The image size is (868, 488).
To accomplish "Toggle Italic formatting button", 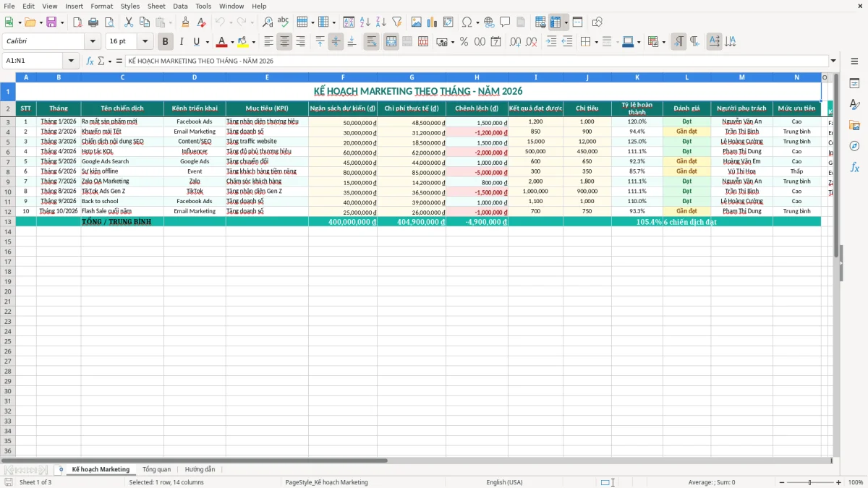I will (x=181, y=42).
